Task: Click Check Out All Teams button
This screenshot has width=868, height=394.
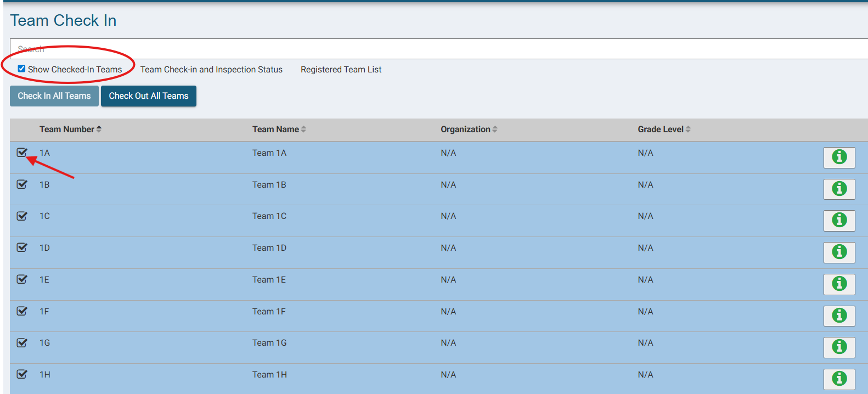Action: tap(149, 96)
